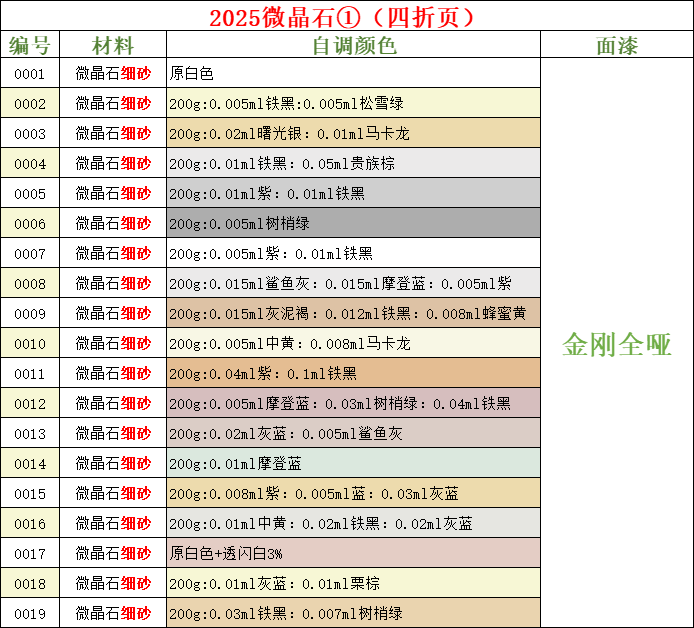This screenshot has width=694, height=628.
Task: Select the 编号 column header
Action: click(30, 45)
